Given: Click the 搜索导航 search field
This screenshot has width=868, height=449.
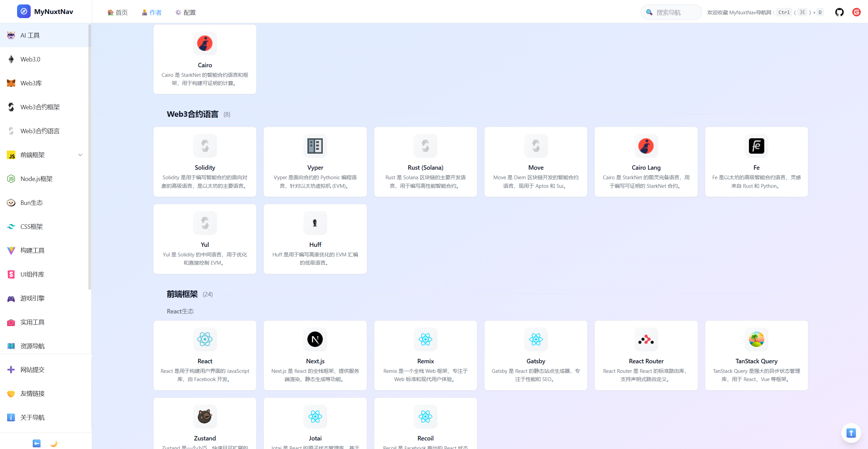Looking at the screenshot, I should [x=672, y=12].
